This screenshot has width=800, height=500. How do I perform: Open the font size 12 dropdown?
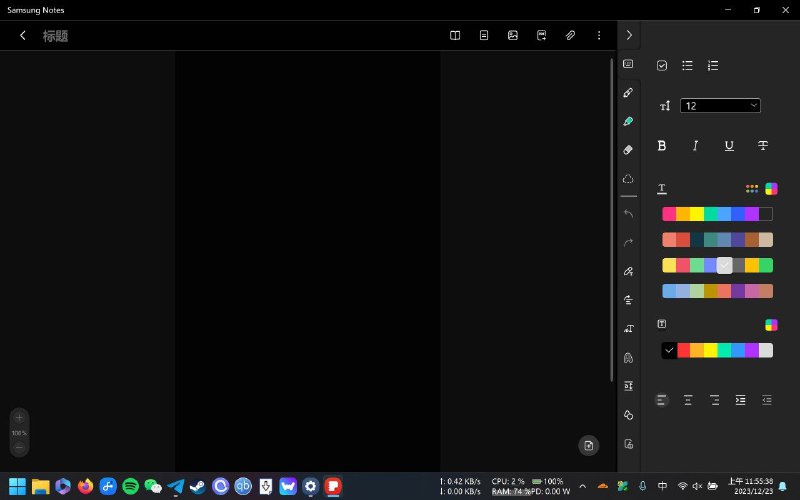(x=720, y=106)
